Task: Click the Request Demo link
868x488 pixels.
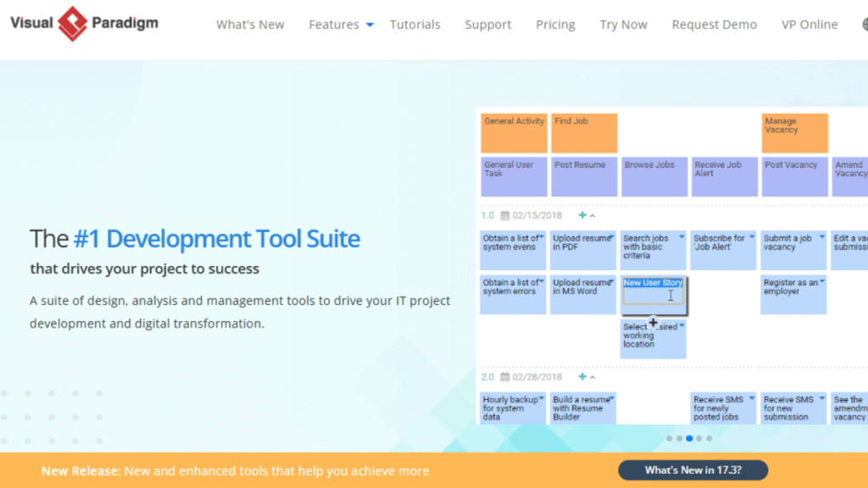Action: pyautogui.click(x=714, y=25)
